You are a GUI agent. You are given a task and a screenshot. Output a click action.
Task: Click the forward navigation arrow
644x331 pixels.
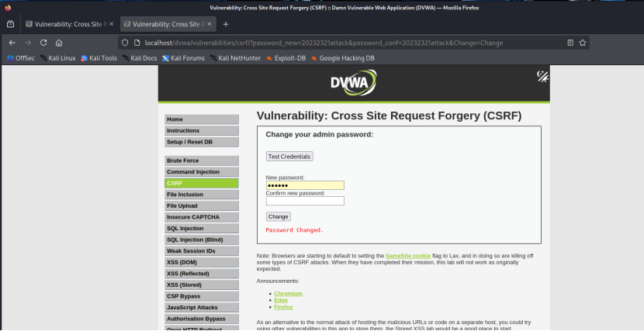point(27,43)
